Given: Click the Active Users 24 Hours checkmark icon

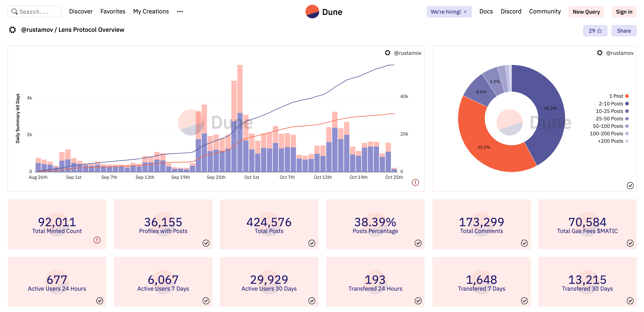Looking at the screenshot, I should tap(100, 301).
